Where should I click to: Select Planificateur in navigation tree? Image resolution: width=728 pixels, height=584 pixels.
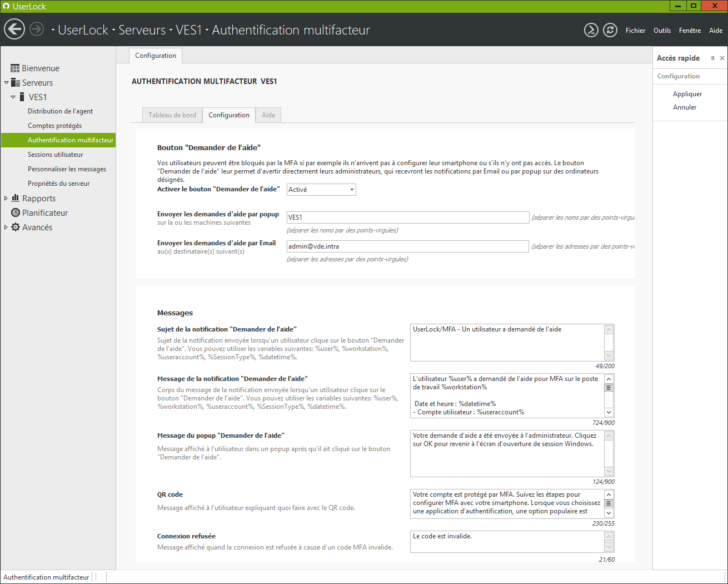click(x=45, y=212)
